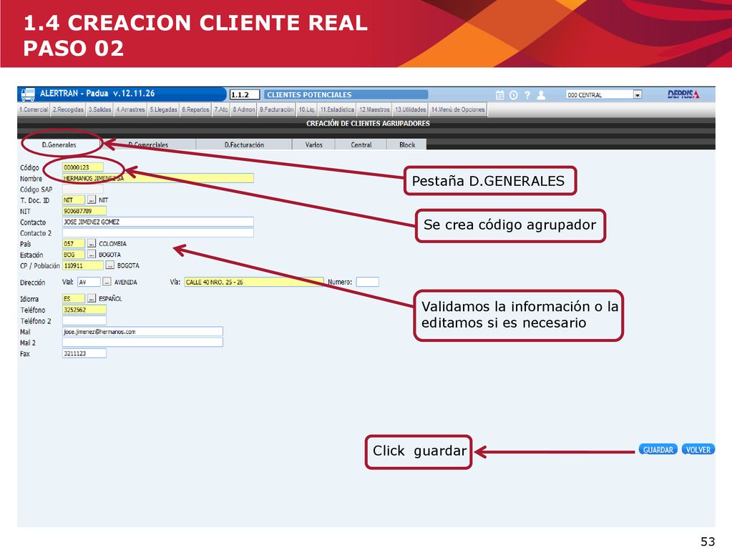Click the COLOMBIA country label

point(112,244)
